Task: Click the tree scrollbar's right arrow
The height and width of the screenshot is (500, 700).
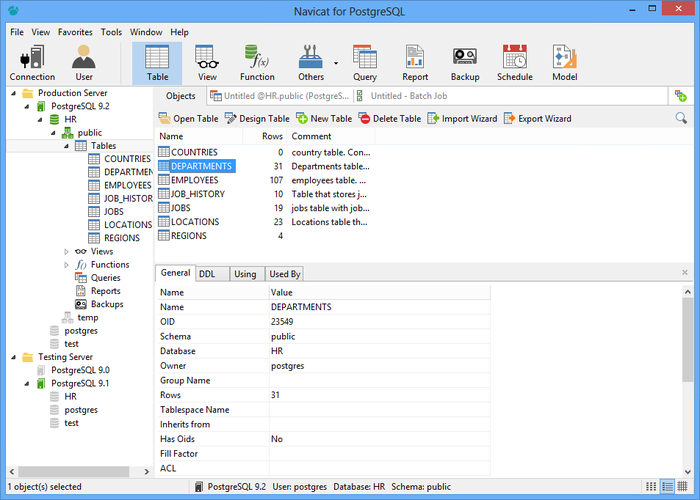Action: tap(146, 471)
